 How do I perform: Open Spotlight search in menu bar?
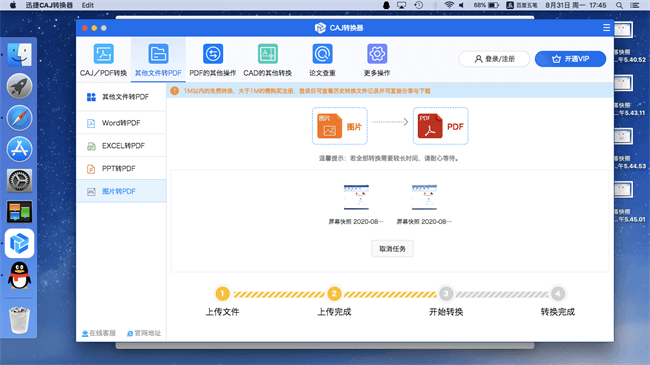click(619, 5)
